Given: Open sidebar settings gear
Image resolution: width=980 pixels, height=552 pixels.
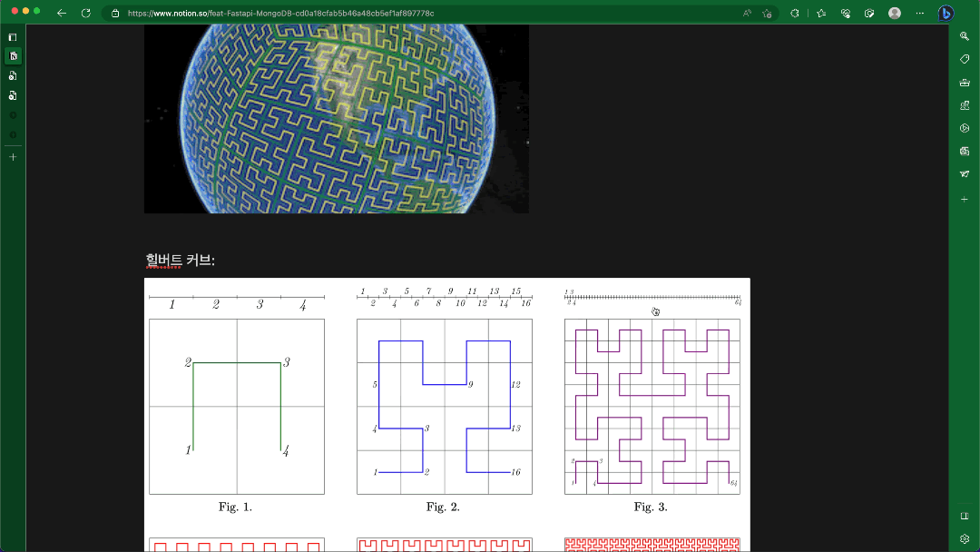Looking at the screenshot, I should tap(965, 539).
